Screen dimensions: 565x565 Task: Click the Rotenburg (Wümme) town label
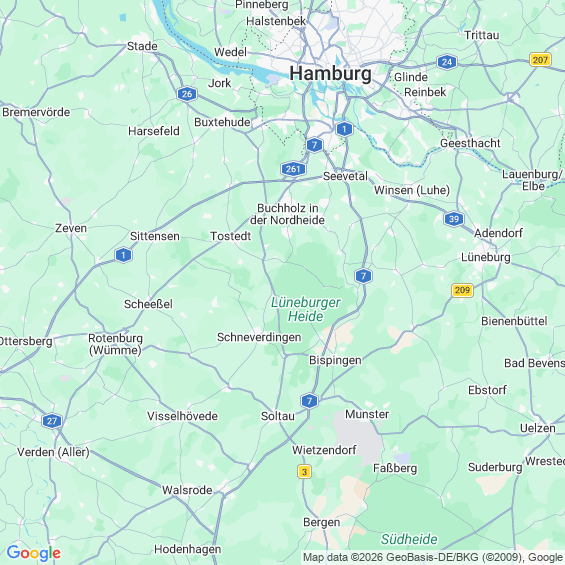click(115, 344)
